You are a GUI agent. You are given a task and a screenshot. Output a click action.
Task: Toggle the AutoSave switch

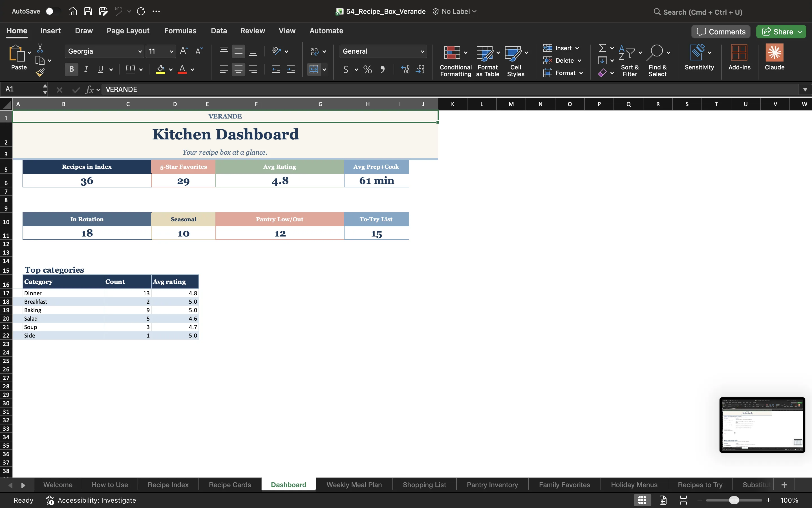(x=53, y=11)
